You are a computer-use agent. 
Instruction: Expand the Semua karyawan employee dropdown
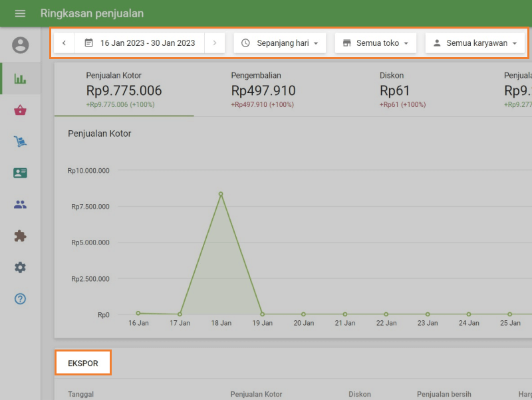click(474, 43)
